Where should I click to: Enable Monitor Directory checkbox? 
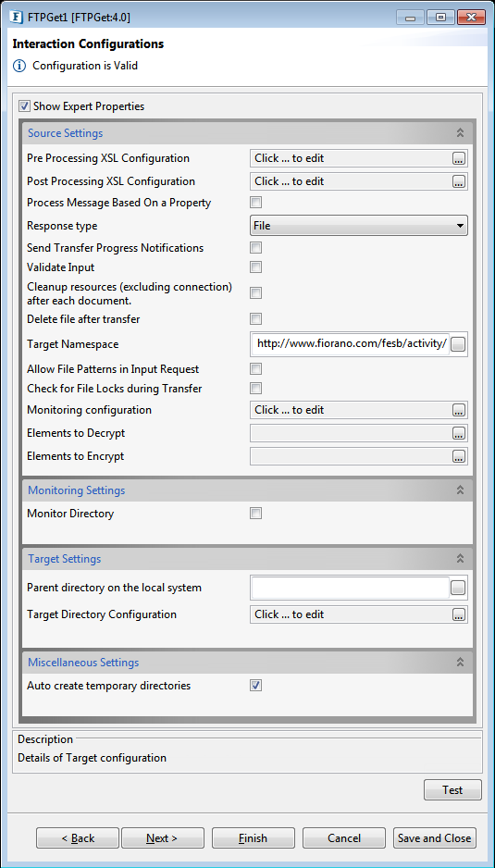coord(255,514)
